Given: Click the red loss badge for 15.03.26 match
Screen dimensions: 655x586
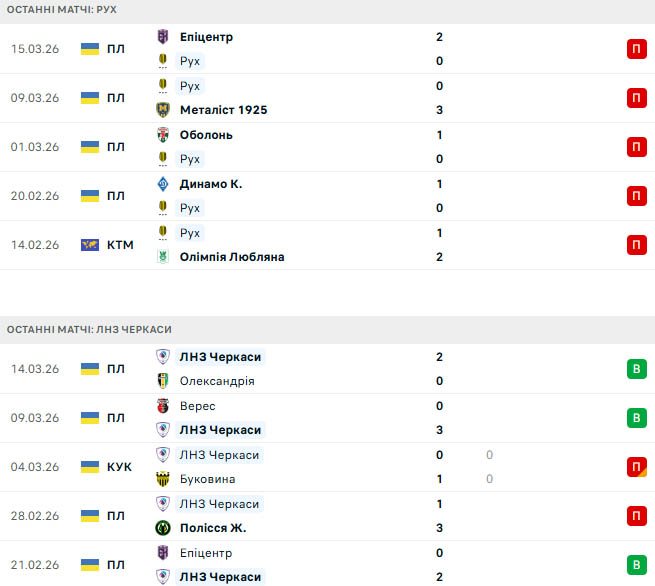Looking at the screenshot, I should [636, 49].
